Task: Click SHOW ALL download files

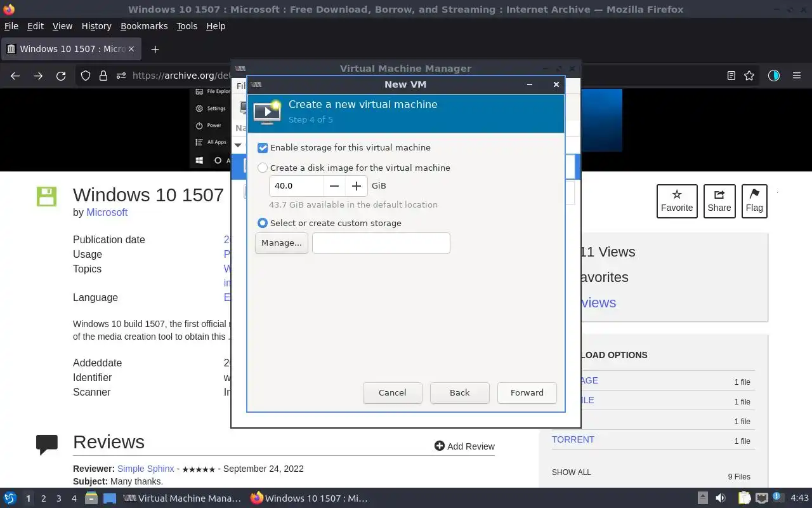Action: [571, 472]
